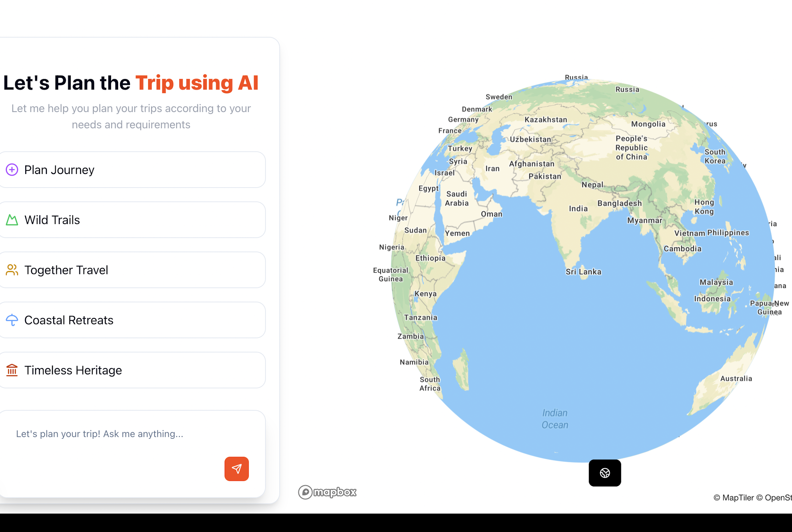Click India on the globe map
This screenshot has height=532, width=792.
(x=578, y=209)
